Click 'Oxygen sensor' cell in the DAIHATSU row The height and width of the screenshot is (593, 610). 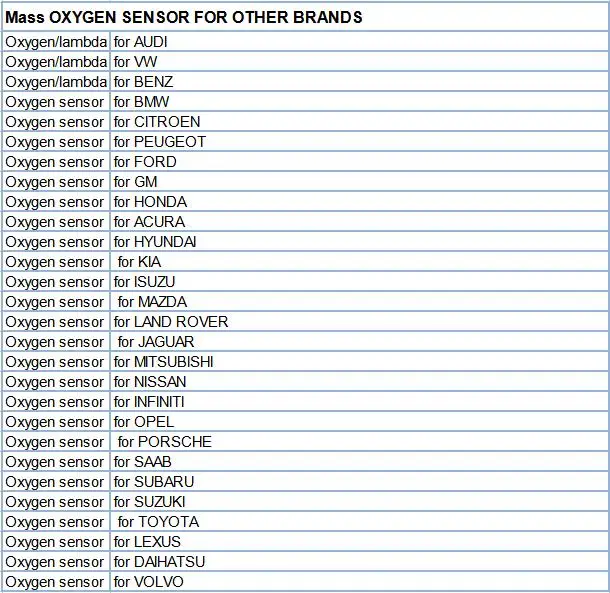pyautogui.click(x=55, y=562)
